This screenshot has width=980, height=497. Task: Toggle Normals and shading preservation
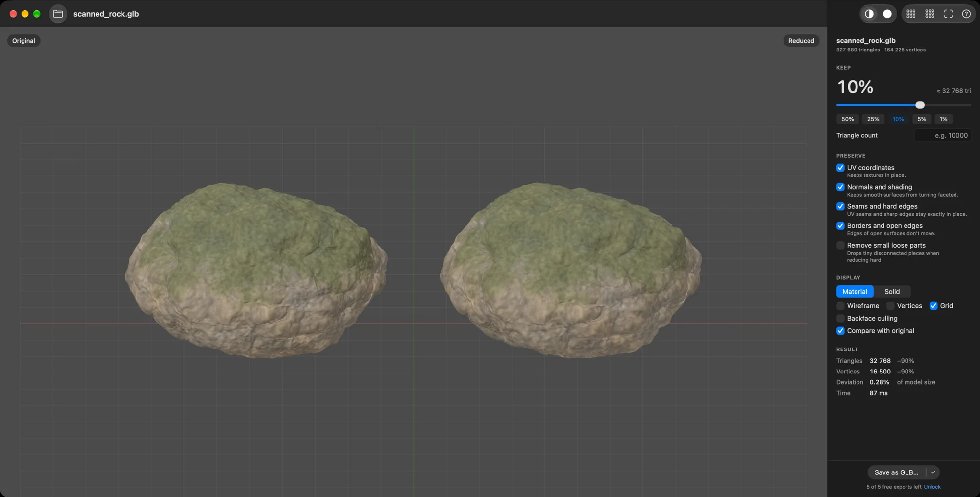point(840,187)
